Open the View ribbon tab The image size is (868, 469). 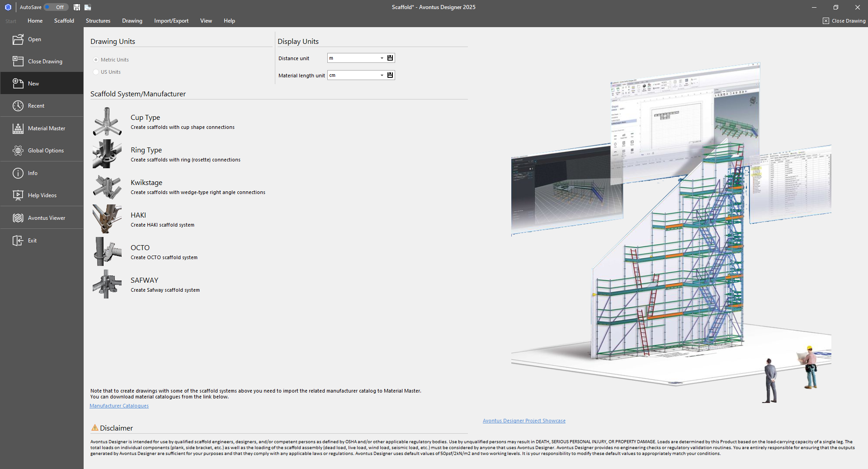pos(206,21)
